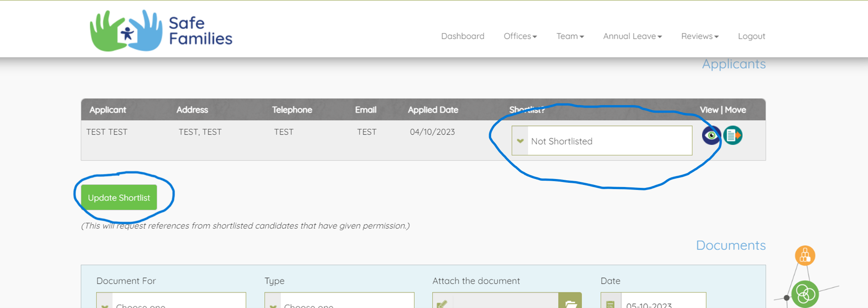The height and width of the screenshot is (308, 868).
Task: Click the pencil icon in attach field
Action: click(x=442, y=303)
